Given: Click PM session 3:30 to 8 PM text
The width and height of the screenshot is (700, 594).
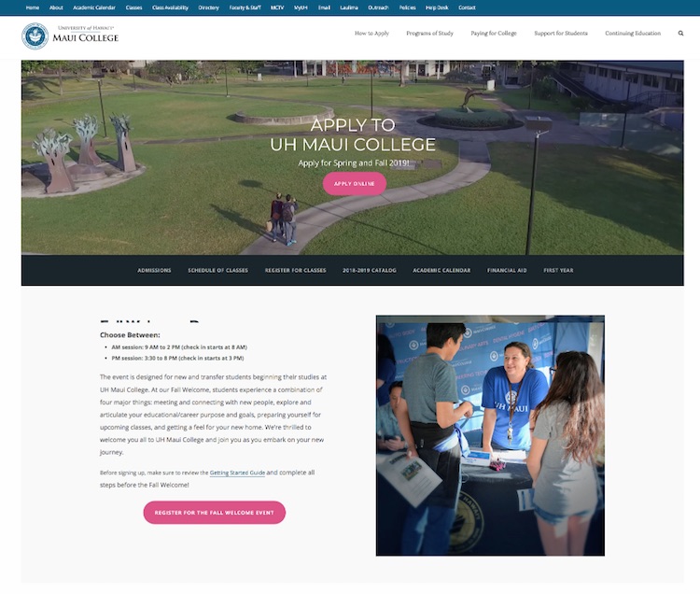Looking at the screenshot, I should click(177, 359).
